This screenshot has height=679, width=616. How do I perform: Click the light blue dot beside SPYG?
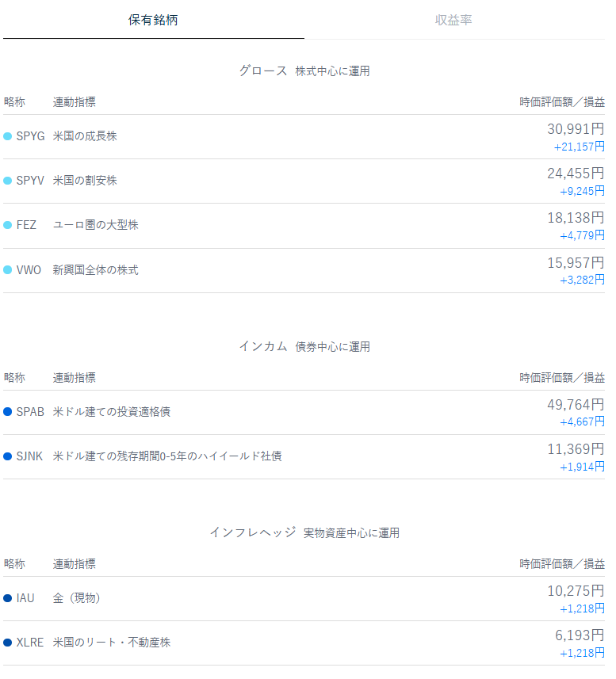(x=8, y=136)
